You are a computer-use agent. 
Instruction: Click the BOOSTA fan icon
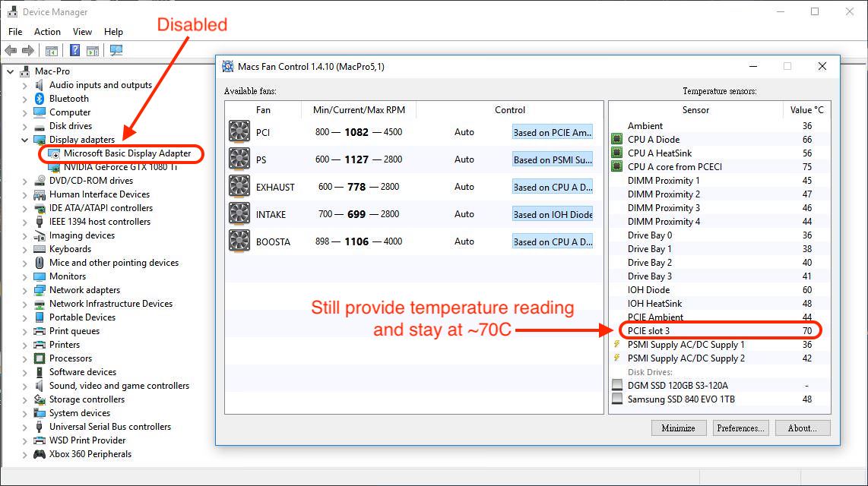pos(239,241)
